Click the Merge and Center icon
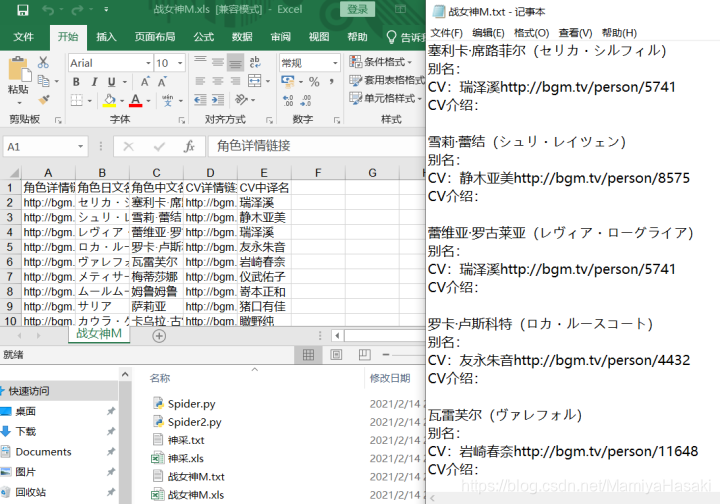This screenshot has width=720, height=504. pyautogui.click(x=255, y=81)
